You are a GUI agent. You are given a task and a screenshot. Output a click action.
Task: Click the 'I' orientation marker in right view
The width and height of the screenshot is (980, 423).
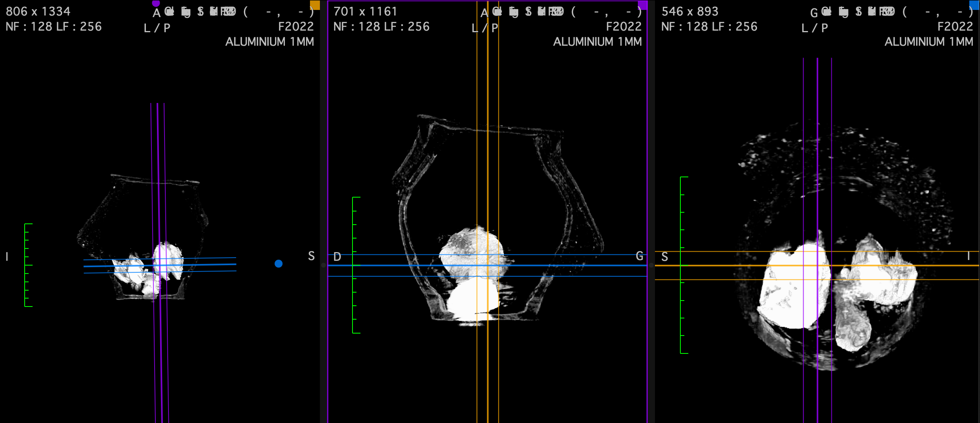[x=968, y=256]
